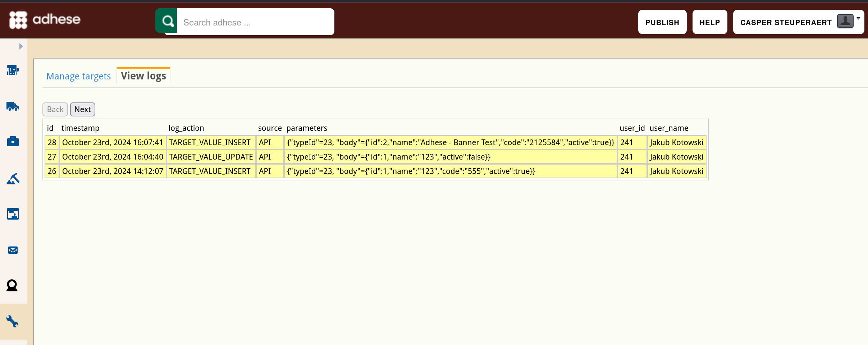Click the user avatar in account menu

[845, 22]
